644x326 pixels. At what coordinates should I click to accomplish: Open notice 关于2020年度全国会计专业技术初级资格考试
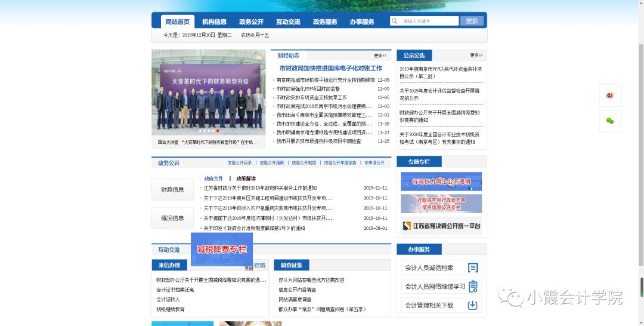tap(439, 138)
